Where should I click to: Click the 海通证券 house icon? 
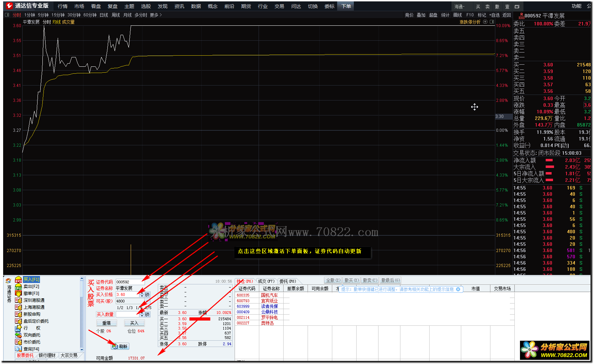click(8, 281)
